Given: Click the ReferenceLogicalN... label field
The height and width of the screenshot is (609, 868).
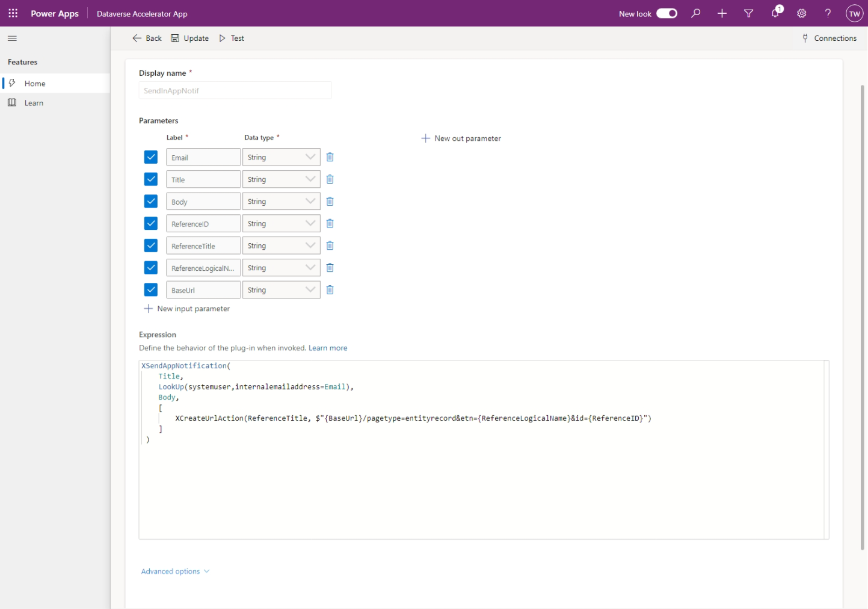Looking at the screenshot, I should [203, 268].
